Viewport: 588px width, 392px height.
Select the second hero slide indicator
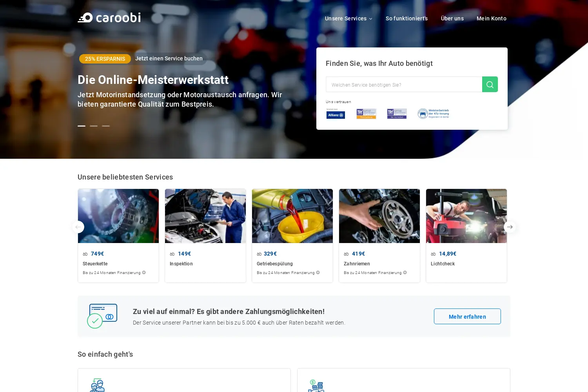94,126
